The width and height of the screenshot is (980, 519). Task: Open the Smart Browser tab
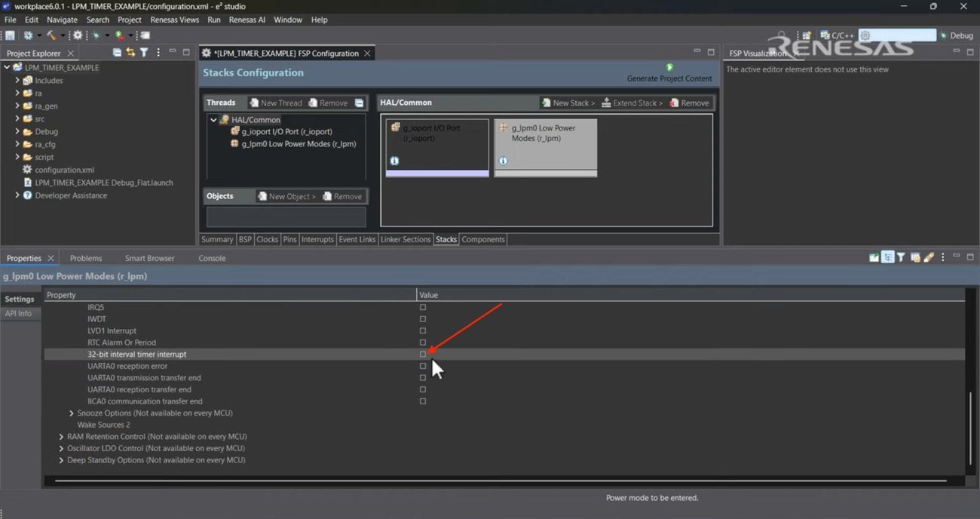[x=149, y=258]
